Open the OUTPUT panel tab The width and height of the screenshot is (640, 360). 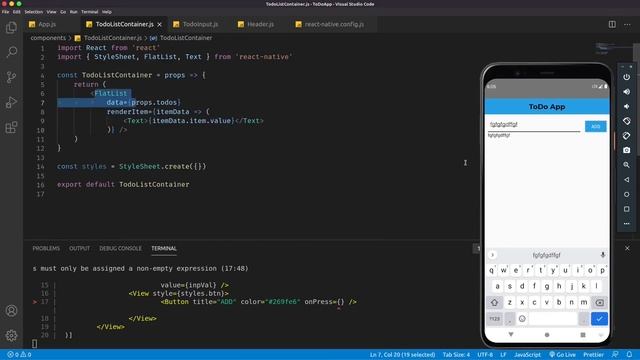[79, 248]
